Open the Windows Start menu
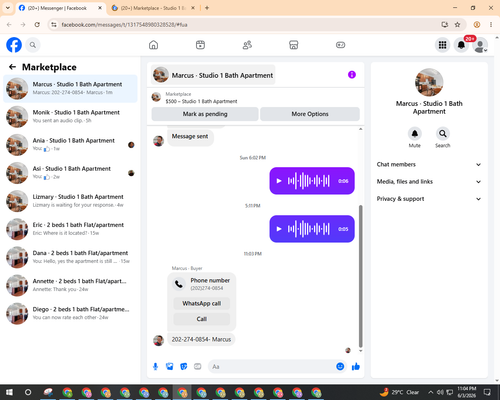 [9, 392]
